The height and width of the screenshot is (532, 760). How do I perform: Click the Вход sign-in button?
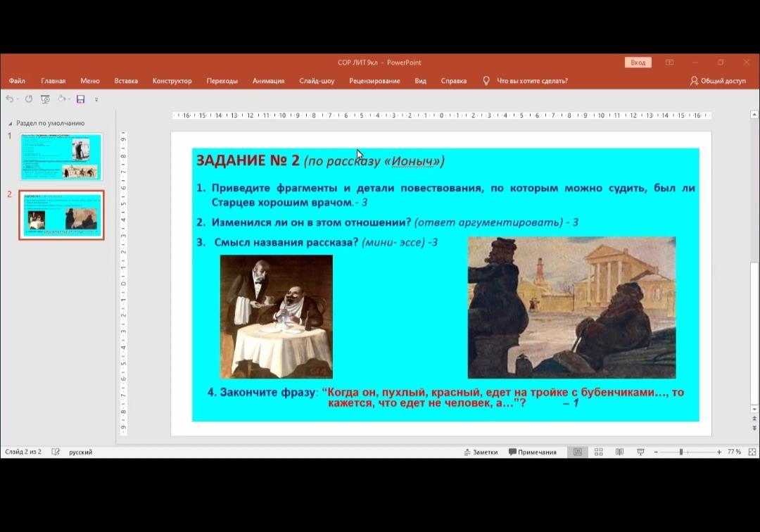pos(638,63)
